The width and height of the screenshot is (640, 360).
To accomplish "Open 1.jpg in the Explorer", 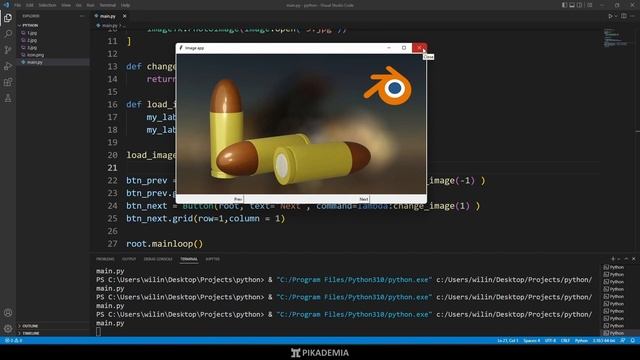I will coord(32,33).
